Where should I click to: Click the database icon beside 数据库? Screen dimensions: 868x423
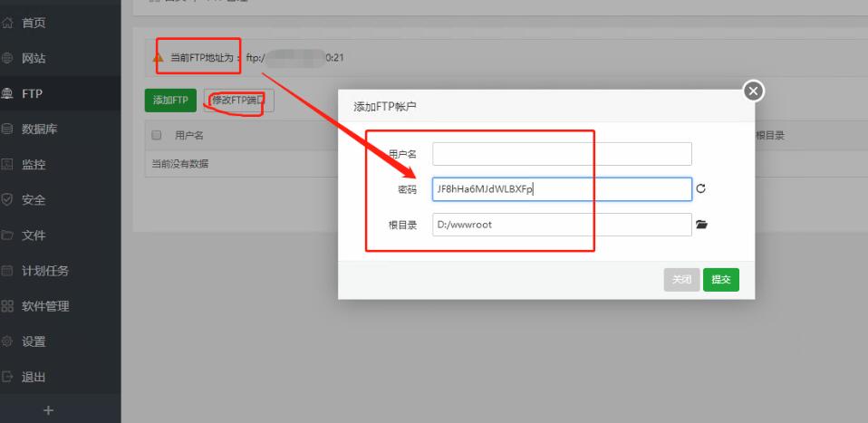click(7, 129)
